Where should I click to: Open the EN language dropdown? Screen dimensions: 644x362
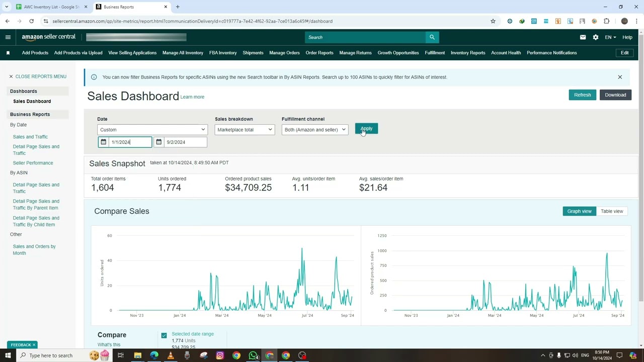pyautogui.click(x=610, y=37)
